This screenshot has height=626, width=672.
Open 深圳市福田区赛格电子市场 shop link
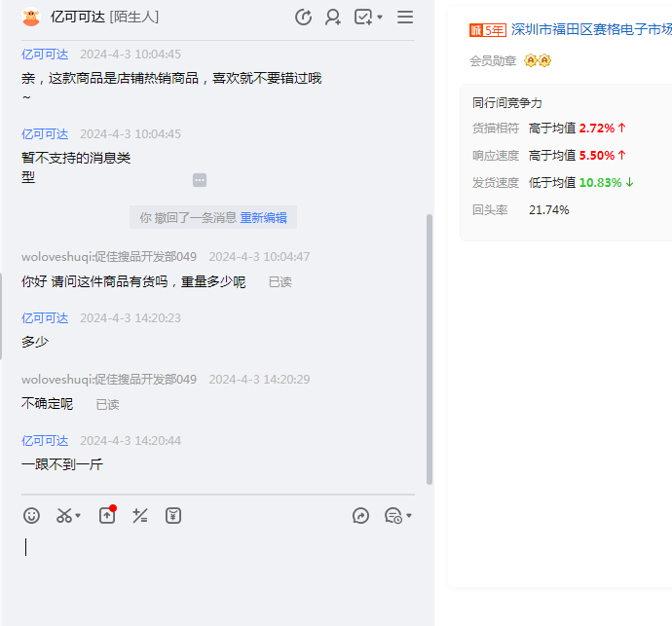pyautogui.click(x=591, y=29)
